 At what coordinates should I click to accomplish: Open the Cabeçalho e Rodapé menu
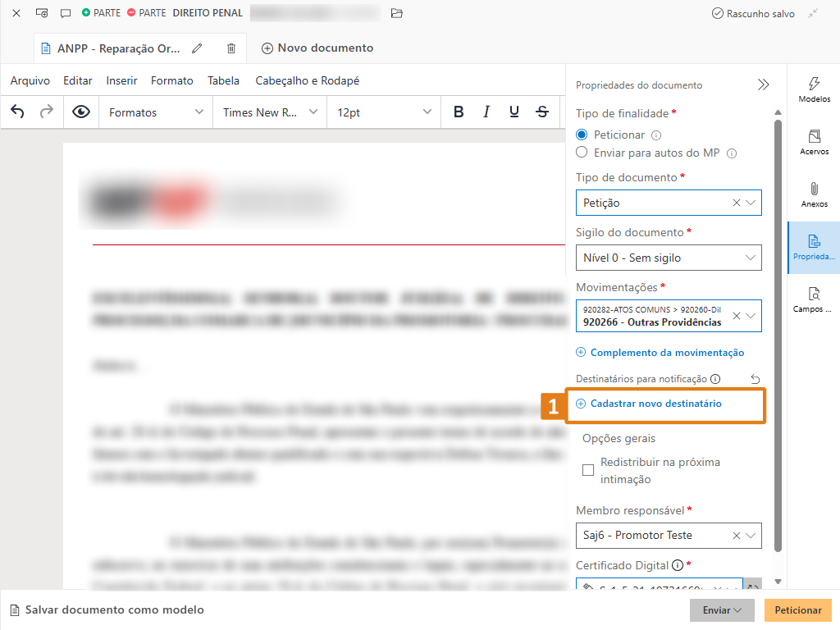[307, 80]
